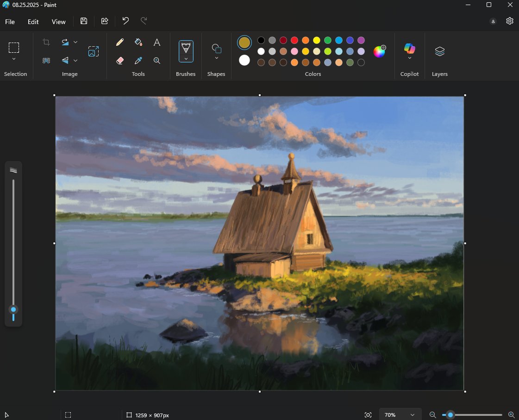Select the Fill bucket tool

138,42
